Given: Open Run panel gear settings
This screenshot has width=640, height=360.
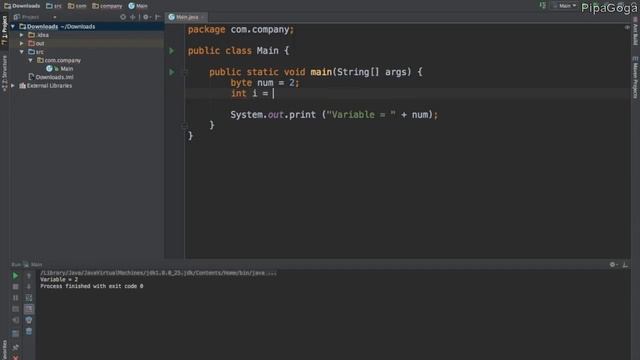Looking at the screenshot, I should coord(613,265).
